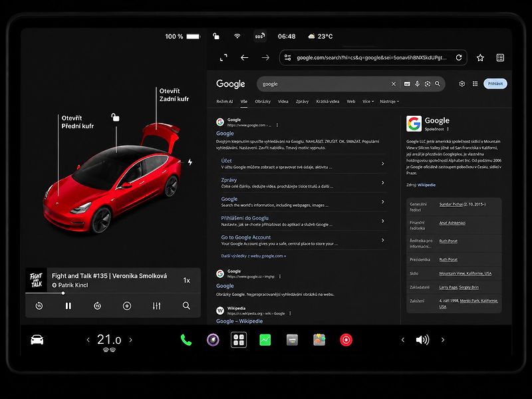Clear the Google search box text

[394, 84]
